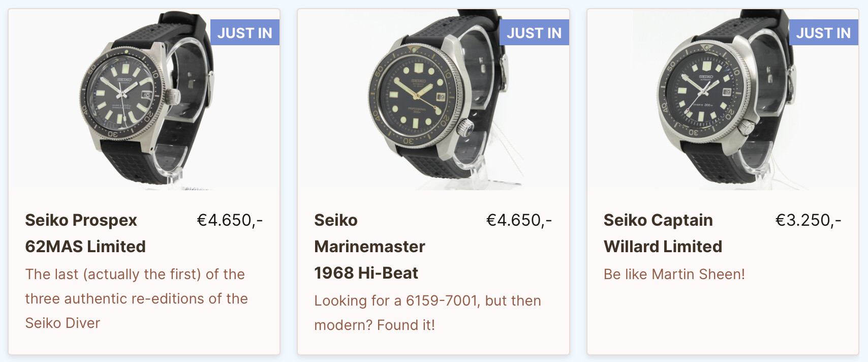Viewport: 868px width, 362px height.
Task: Open the Seiko Marinemaster watch photo
Action: (x=433, y=100)
